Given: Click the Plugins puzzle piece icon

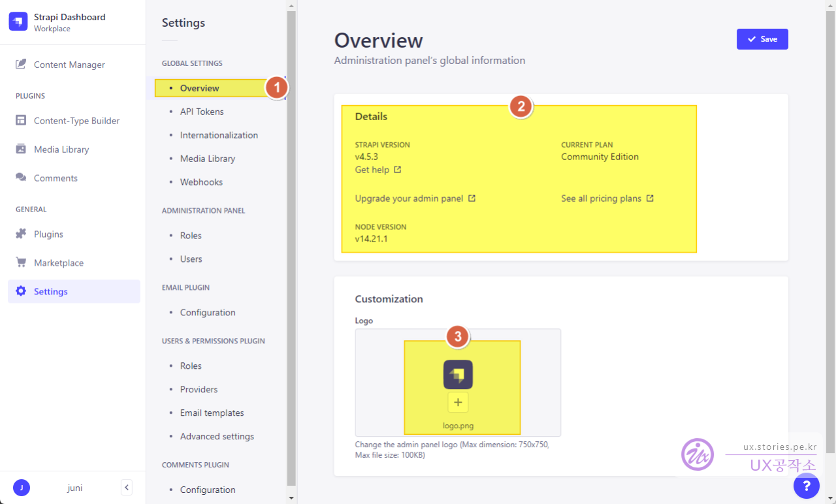Looking at the screenshot, I should (21, 234).
